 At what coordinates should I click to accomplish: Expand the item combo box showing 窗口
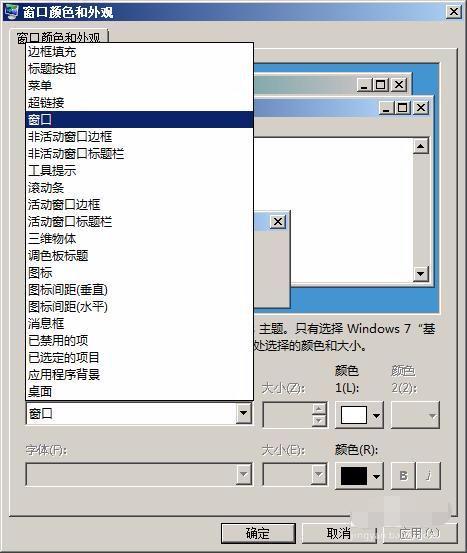point(243,413)
